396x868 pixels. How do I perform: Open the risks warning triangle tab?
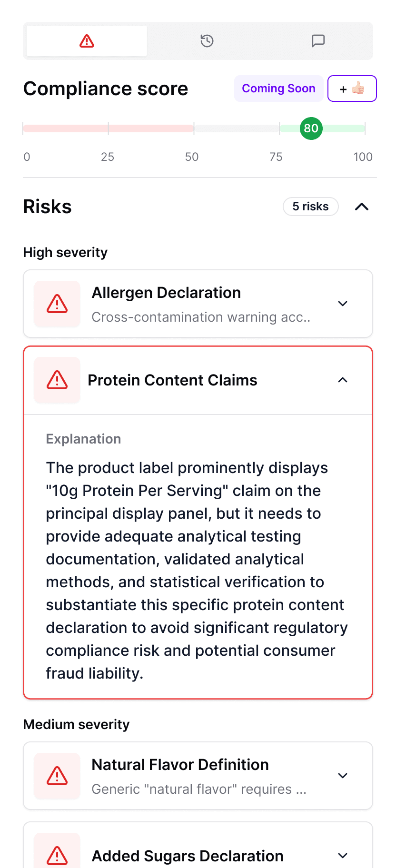pyautogui.click(x=87, y=41)
